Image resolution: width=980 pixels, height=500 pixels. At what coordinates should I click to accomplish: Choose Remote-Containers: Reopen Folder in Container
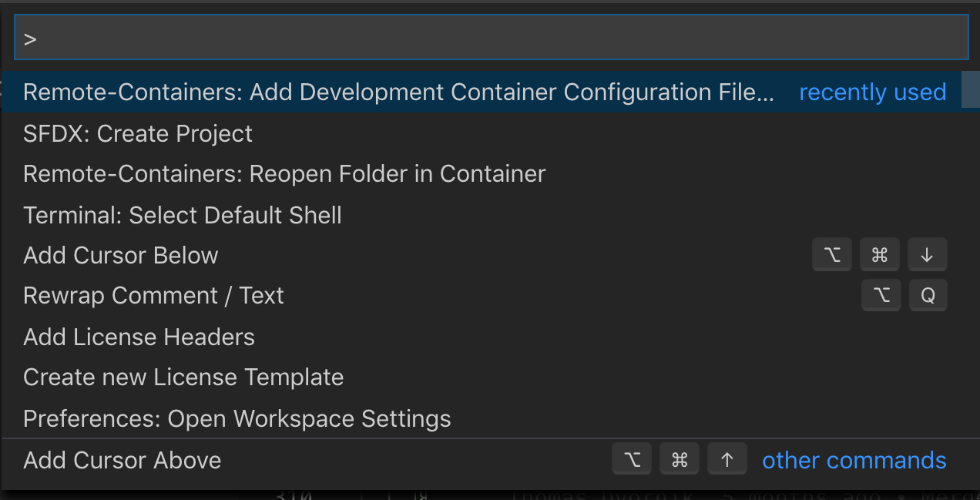[x=284, y=174]
